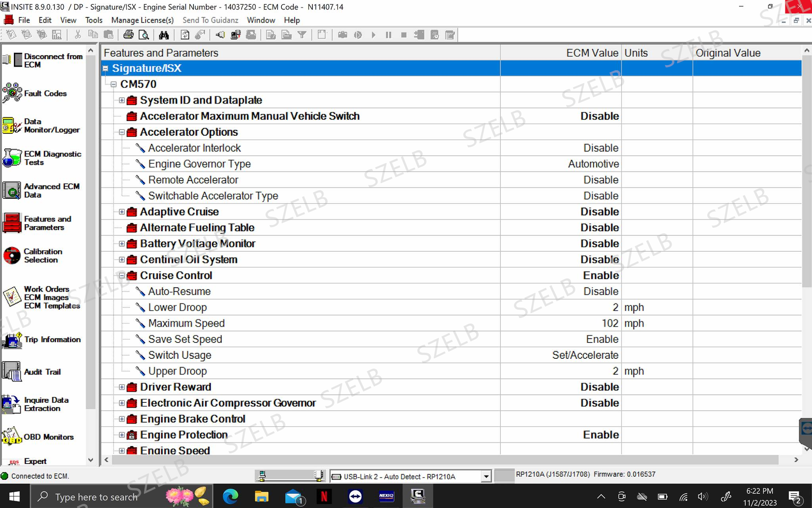Click the taskbar search box

[121, 496]
